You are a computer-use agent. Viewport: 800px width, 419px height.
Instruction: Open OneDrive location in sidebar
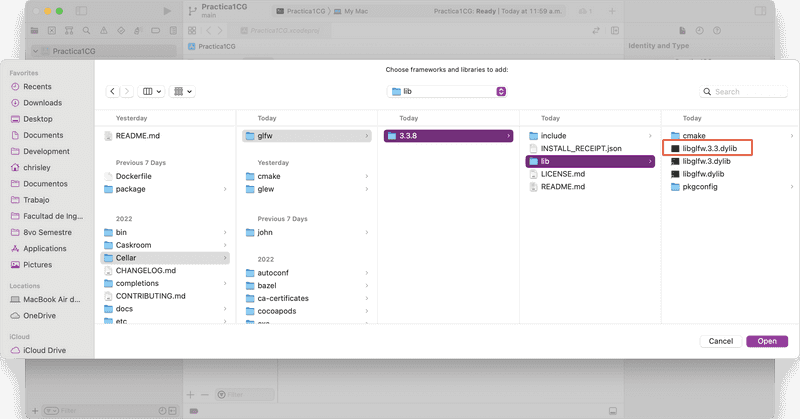pos(39,316)
